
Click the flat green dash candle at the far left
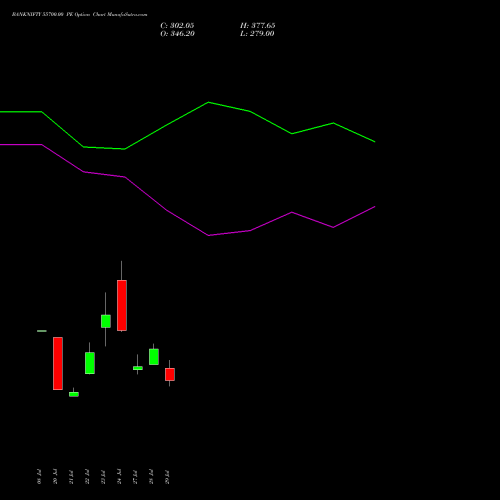click(42, 331)
